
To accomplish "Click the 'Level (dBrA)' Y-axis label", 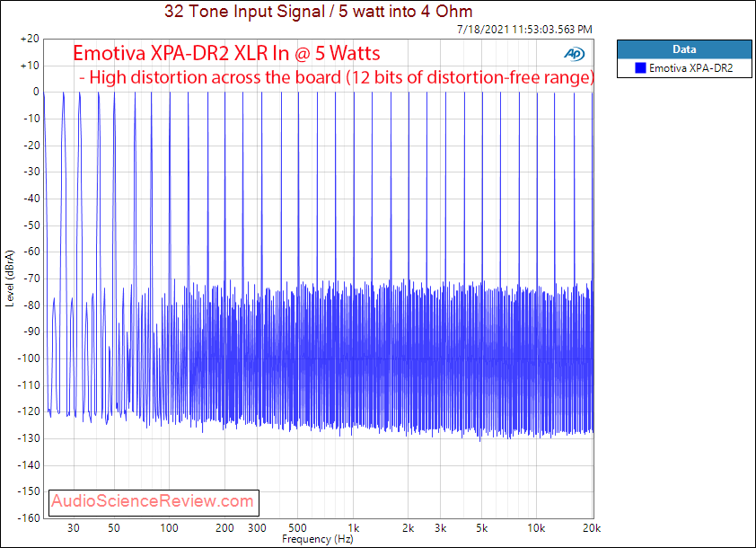I will (10, 278).
